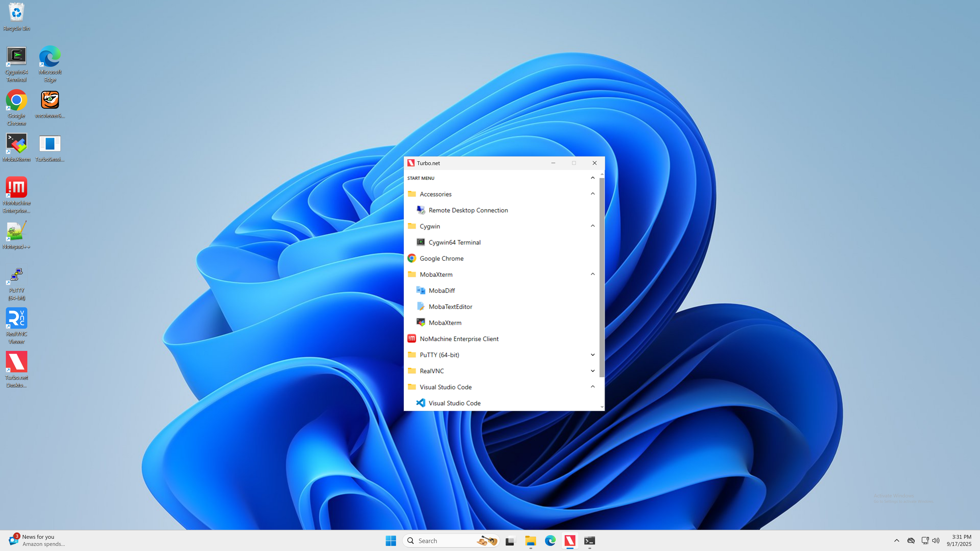Open Task View from the taskbar
The height and width of the screenshot is (551, 980).
510,540
